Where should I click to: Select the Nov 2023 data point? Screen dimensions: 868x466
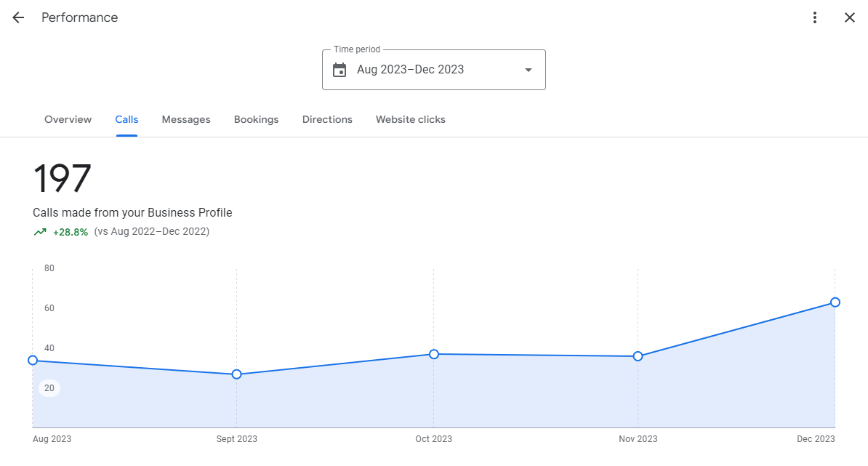point(638,356)
